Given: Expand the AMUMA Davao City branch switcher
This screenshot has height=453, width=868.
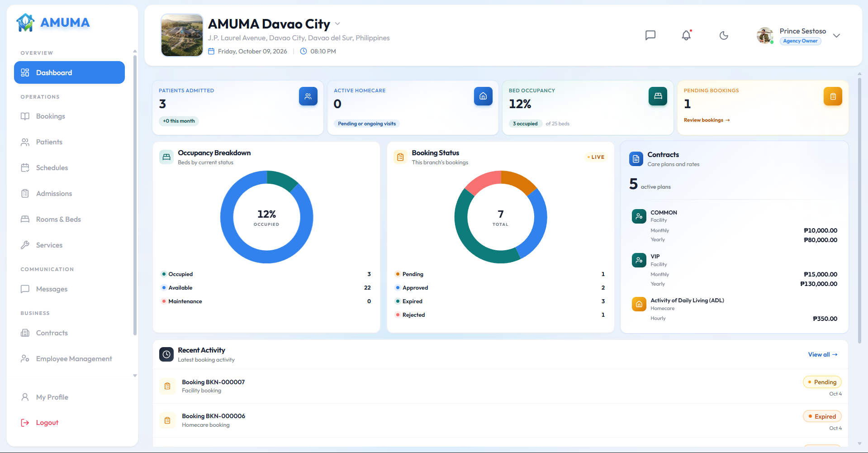Looking at the screenshot, I should [337, 24].
